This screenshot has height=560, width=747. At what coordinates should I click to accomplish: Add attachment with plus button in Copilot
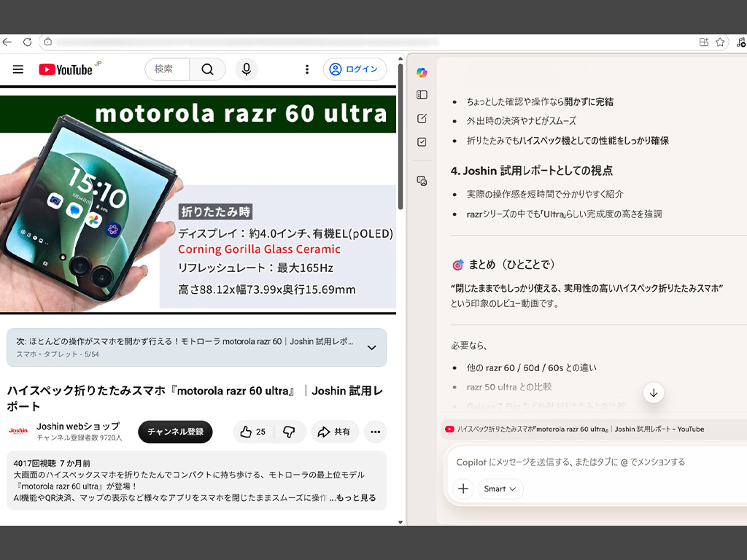click(x=463, y=489)
